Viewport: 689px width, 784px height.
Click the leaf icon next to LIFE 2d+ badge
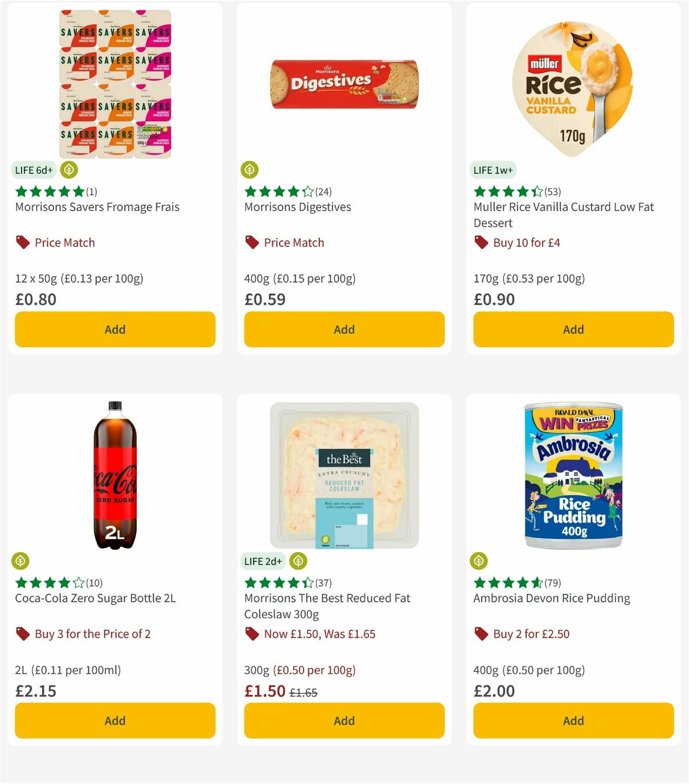(297, 561)
